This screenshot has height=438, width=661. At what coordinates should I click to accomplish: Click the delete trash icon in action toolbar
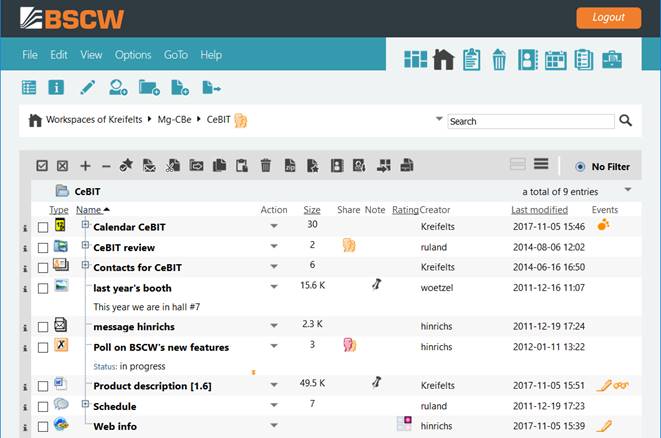tap(266, 166)
